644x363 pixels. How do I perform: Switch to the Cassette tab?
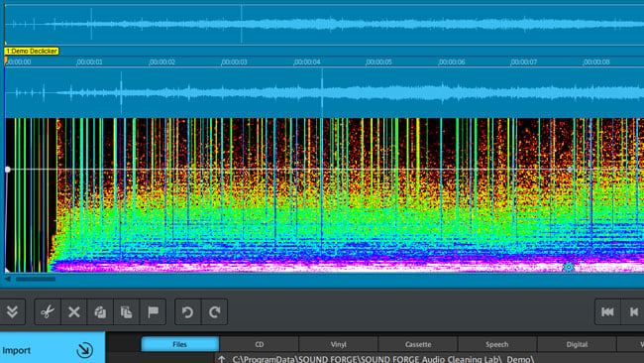pos(418,344)
